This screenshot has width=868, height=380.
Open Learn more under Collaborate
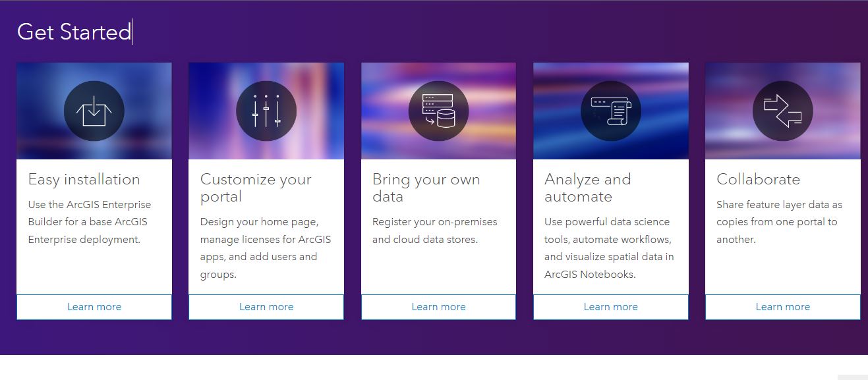point(782,306)
